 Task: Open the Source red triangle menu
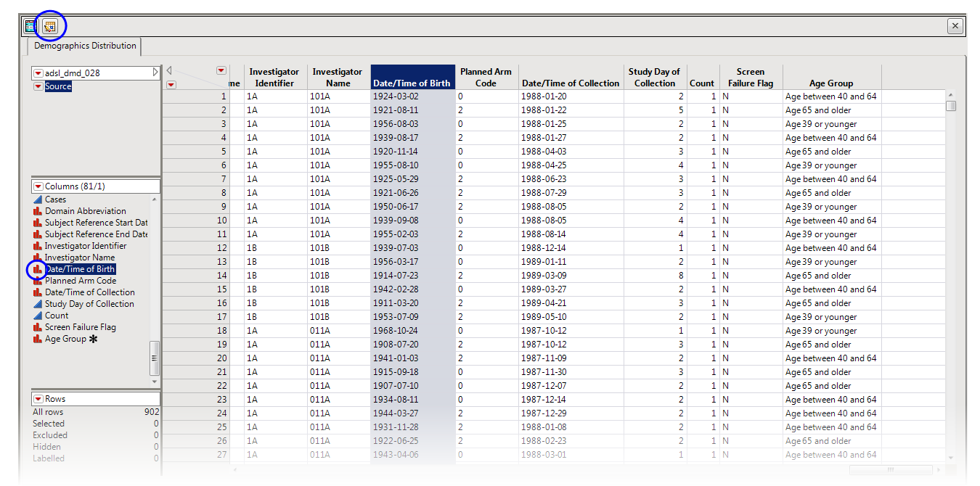[38, 86]
